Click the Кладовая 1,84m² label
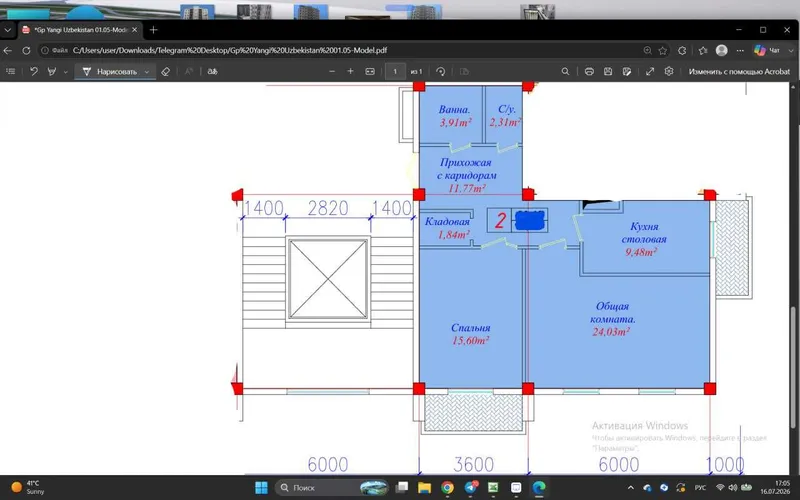The image size is (800, 500). 447,228
